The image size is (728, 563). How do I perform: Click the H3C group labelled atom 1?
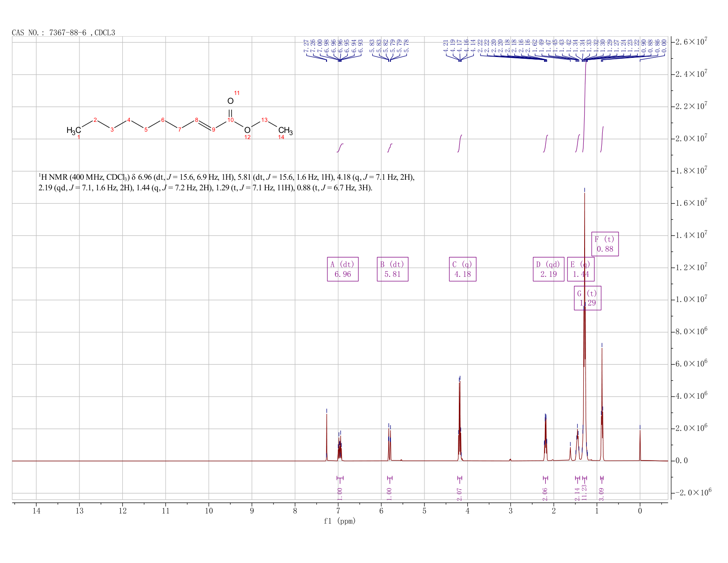pos(74,130)
